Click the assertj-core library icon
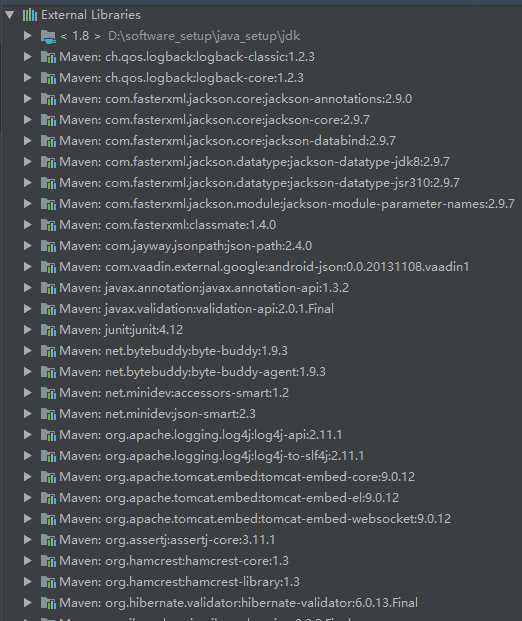The image size is (522, 621). click(x=48, y=540)
